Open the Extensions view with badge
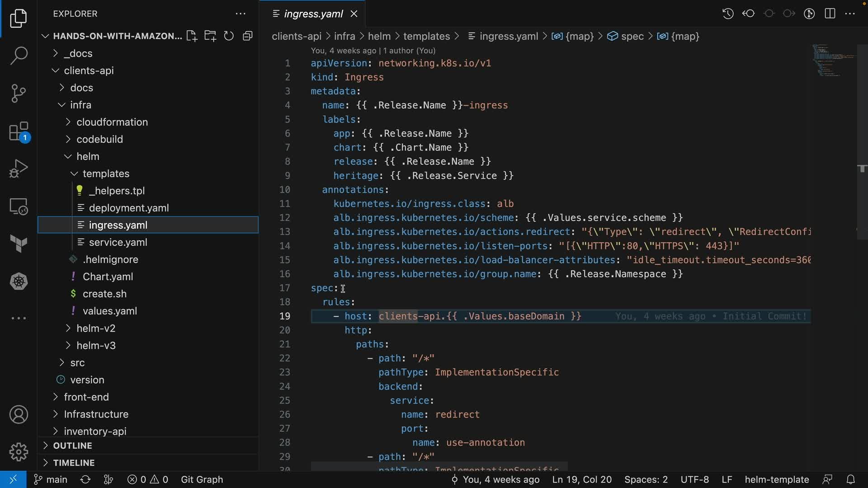868x488 pixels. [x=19, y=132]
